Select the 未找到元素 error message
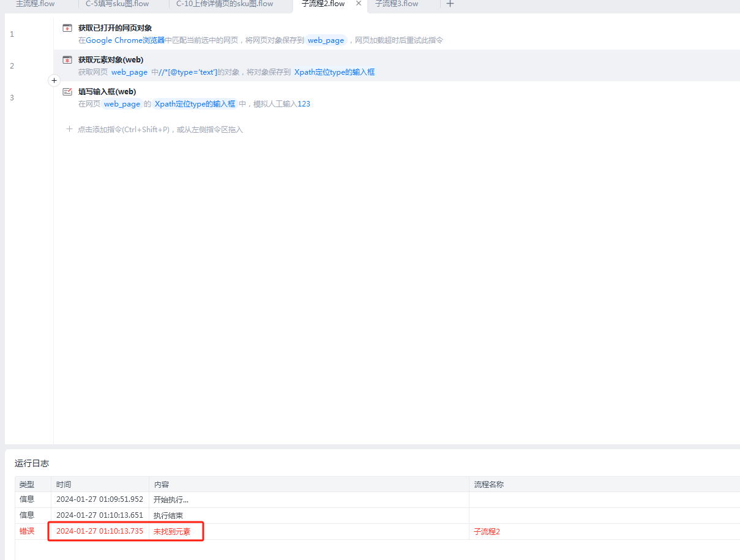This screenshot has height=560, width=740. (172, 531)
